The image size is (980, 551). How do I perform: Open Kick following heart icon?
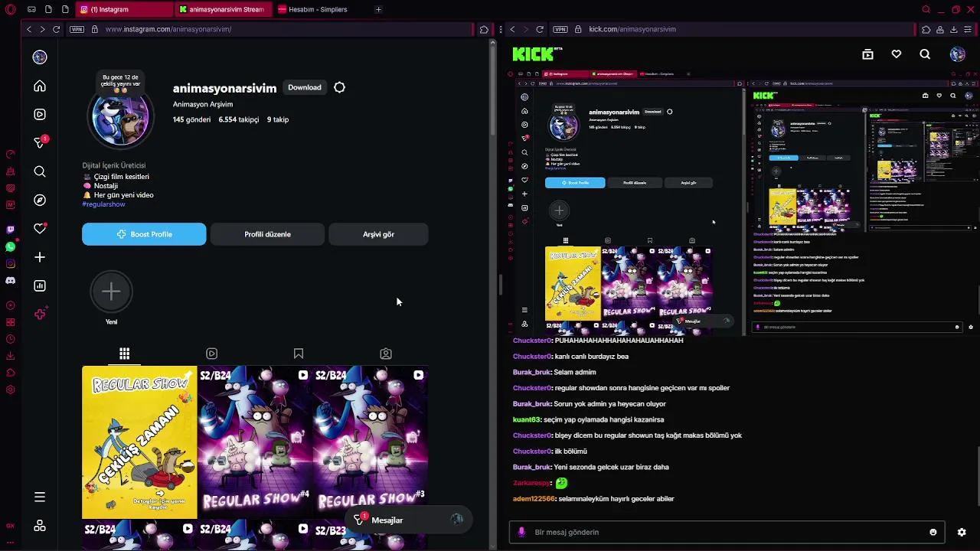[897, 54]
